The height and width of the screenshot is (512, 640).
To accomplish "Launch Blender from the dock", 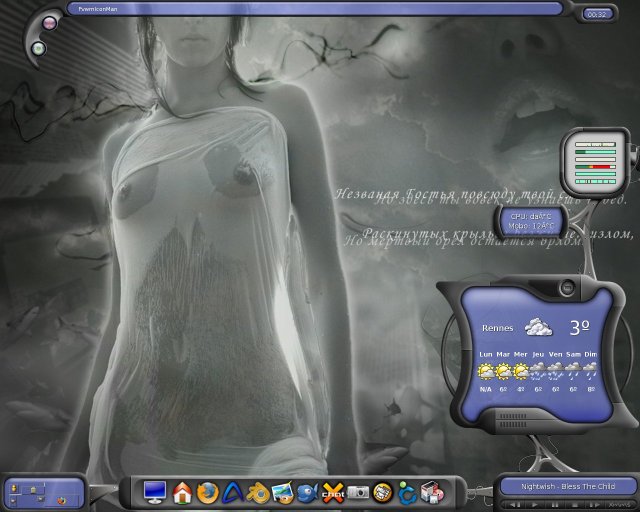I will click(x=258, y=493).
